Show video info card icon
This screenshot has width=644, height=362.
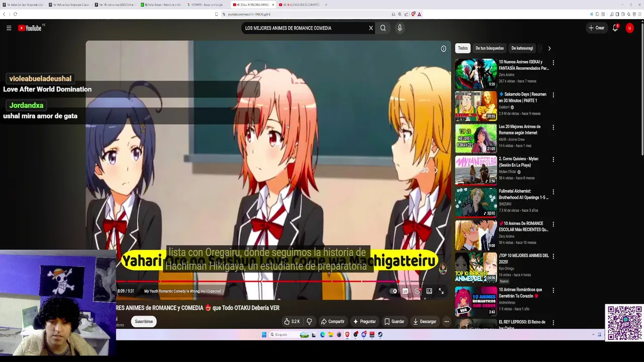443,49
